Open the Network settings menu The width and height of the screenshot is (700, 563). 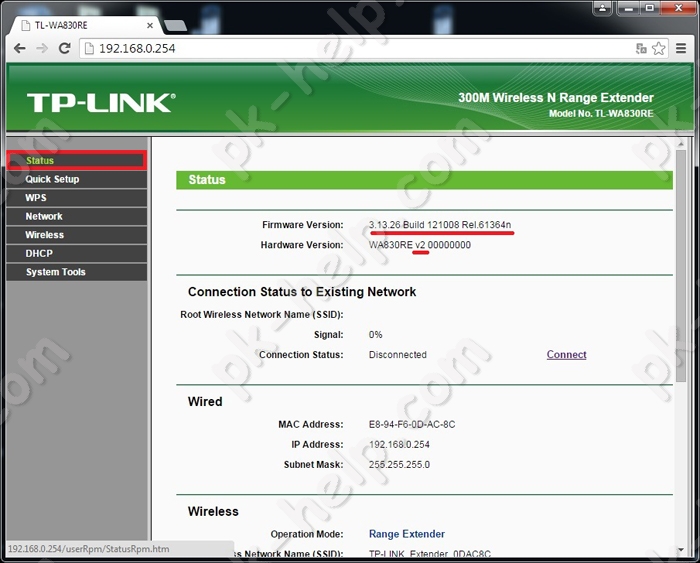[x=77, y=216]
